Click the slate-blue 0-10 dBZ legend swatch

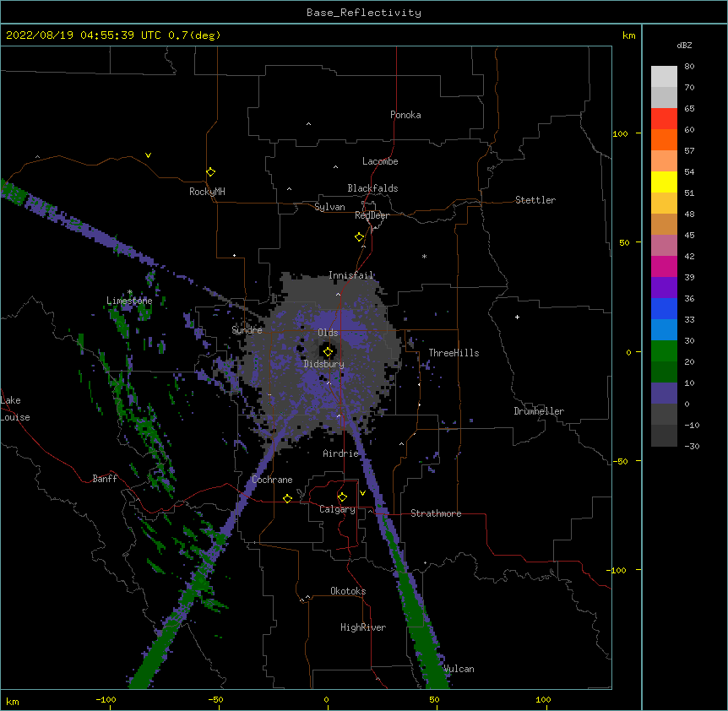click(x=664, y=393)
